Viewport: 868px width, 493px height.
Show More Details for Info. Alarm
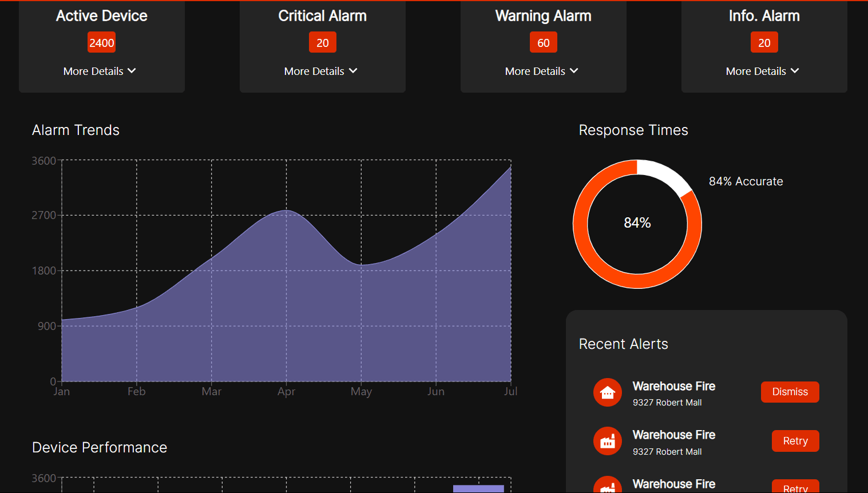762,71
